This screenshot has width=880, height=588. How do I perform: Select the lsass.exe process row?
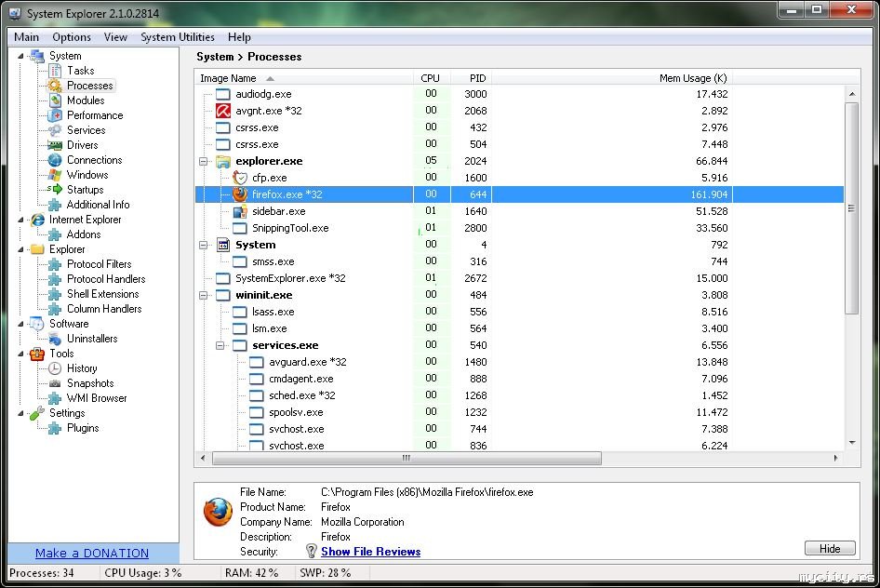tap(519, 312)
